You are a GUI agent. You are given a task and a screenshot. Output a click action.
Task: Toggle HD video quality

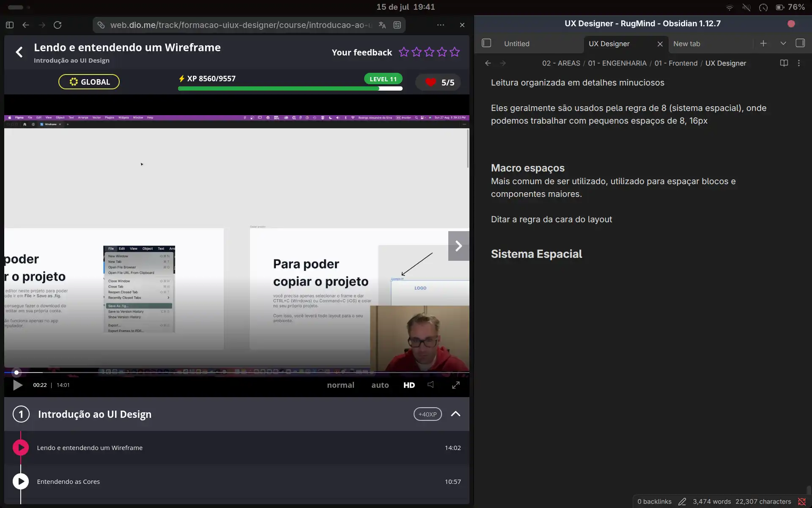[x=409, y=385]
